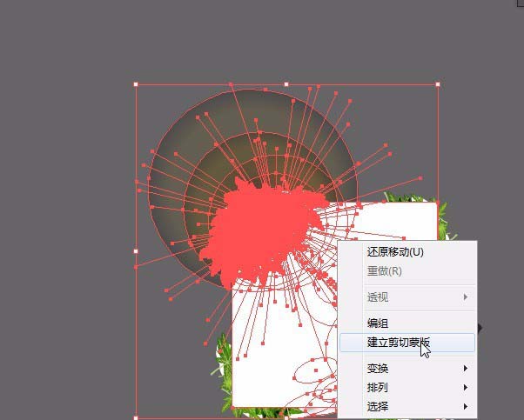Choose 建立剪切蒙版 to make clipping mask

(x=407, y=343)
